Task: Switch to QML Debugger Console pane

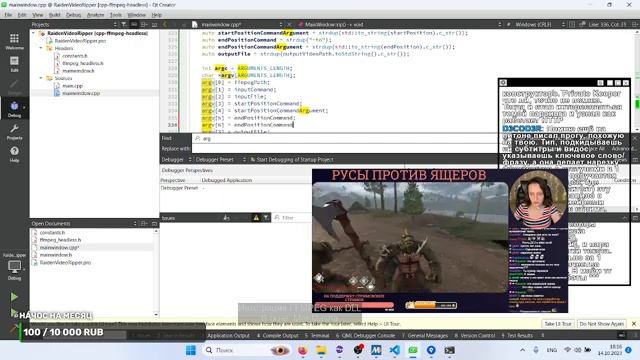Action: coord(365,336)
